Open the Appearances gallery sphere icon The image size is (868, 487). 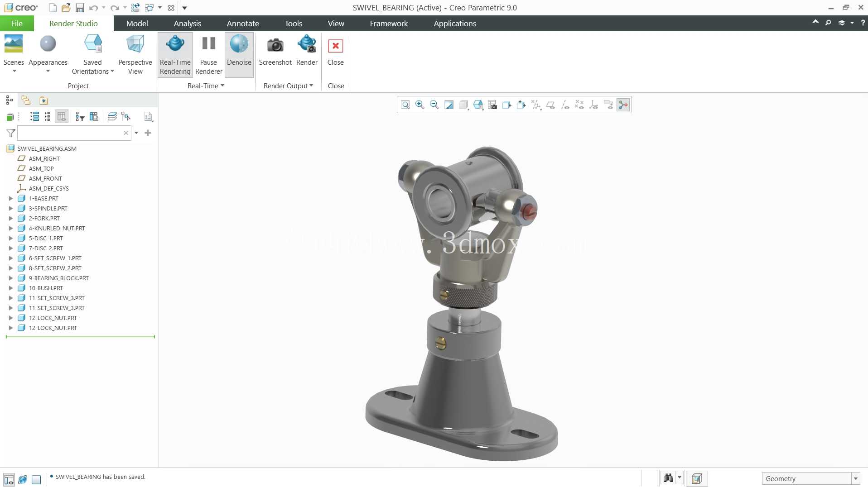pyautogui.click(x=48, y=44)
